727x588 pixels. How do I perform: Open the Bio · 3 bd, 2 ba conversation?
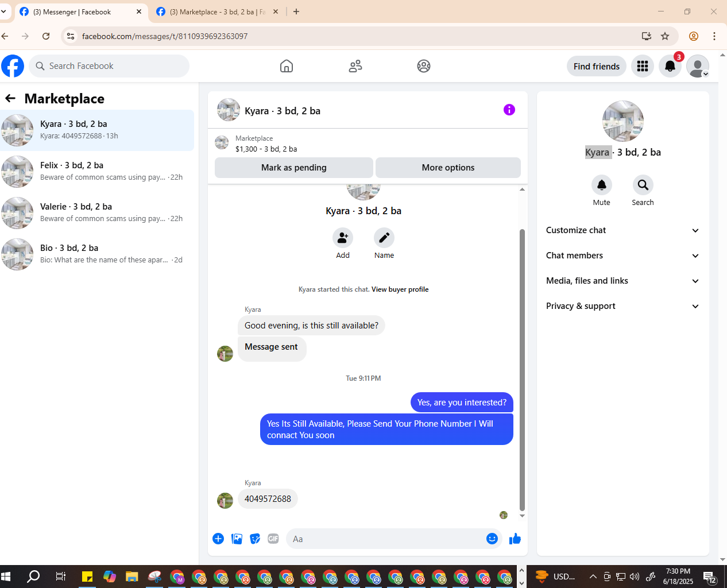97,254
